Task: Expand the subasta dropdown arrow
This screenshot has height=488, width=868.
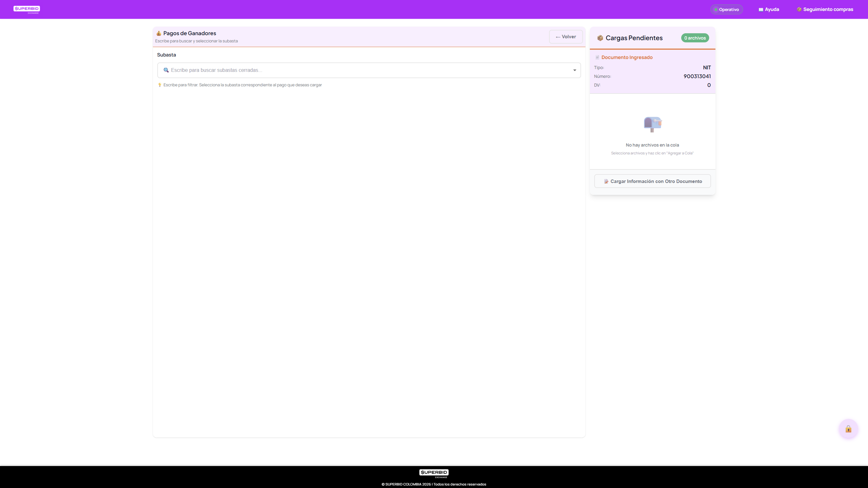Action: point(574,70)
